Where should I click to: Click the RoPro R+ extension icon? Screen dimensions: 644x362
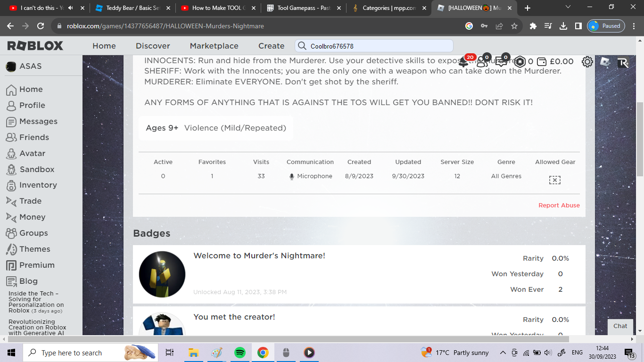pos(623,62)
